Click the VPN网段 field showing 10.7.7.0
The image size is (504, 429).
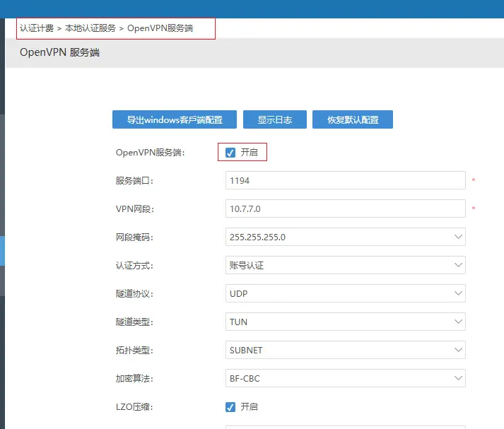click(x=345, y=208)
